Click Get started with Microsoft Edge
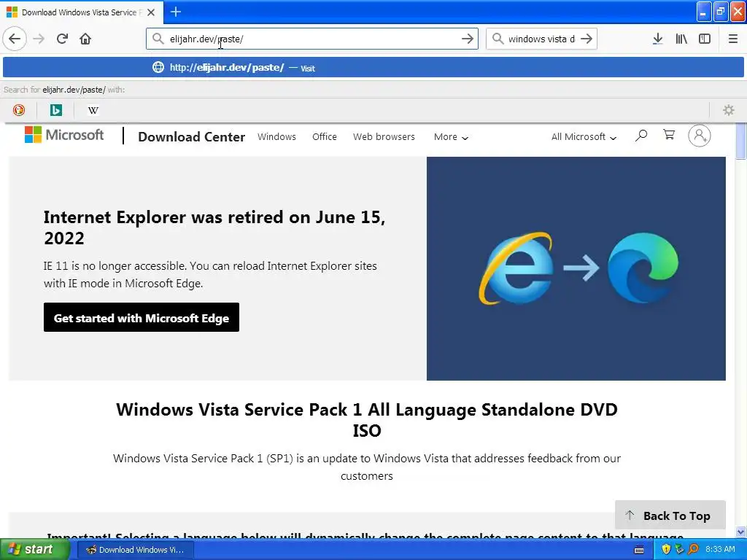 tap(142, 317)
